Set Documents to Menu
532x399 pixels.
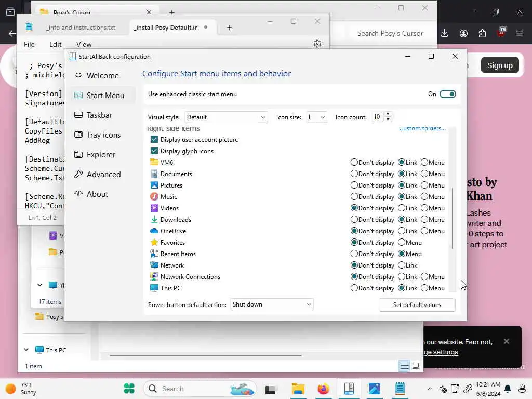click(x=424, y=174)
